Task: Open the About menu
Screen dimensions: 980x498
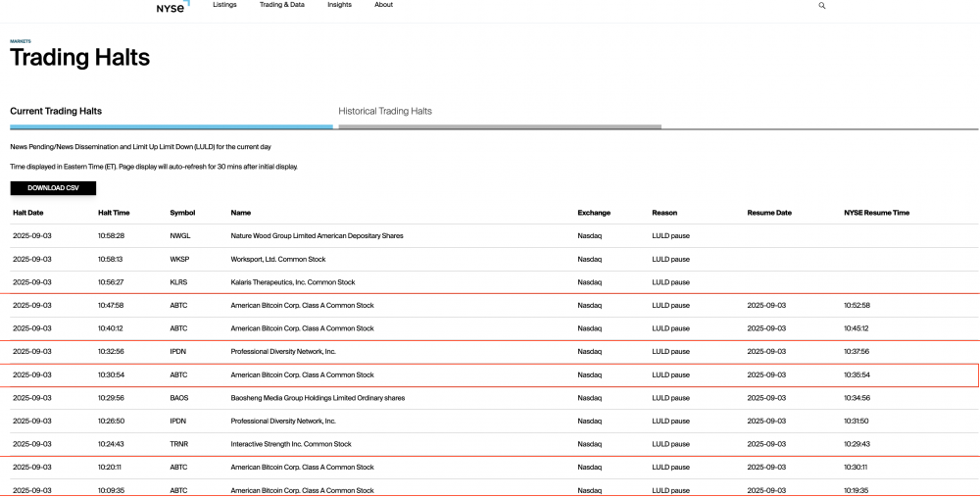Action: tap(383, 5)
